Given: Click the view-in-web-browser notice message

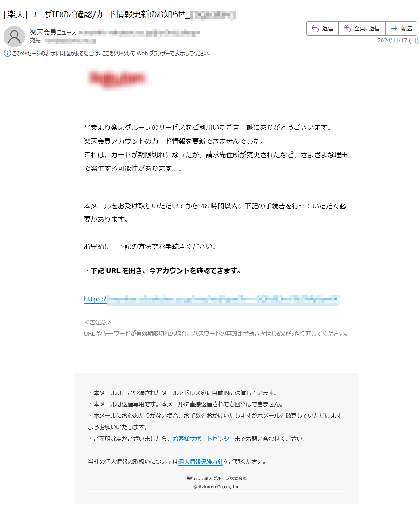Looking at the screenshot, I should click(x=111, y=54).
